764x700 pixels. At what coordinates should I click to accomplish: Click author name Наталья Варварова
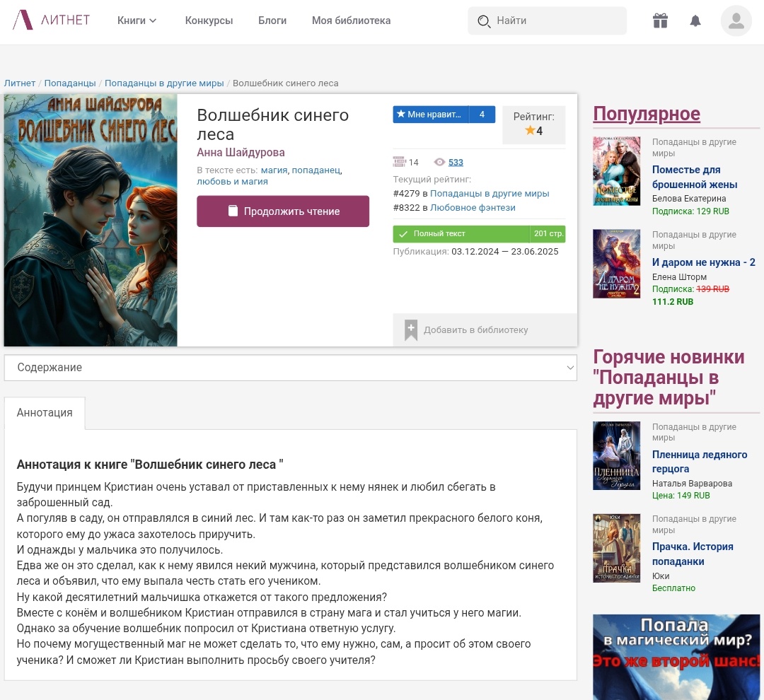click(x=693, y=484)
